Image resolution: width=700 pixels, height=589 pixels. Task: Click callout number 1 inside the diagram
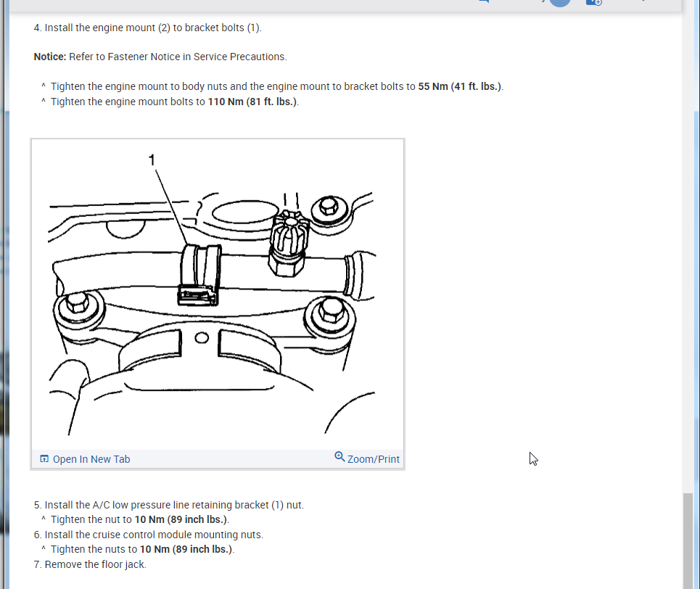pyautogui.click(x=151, y=159)
